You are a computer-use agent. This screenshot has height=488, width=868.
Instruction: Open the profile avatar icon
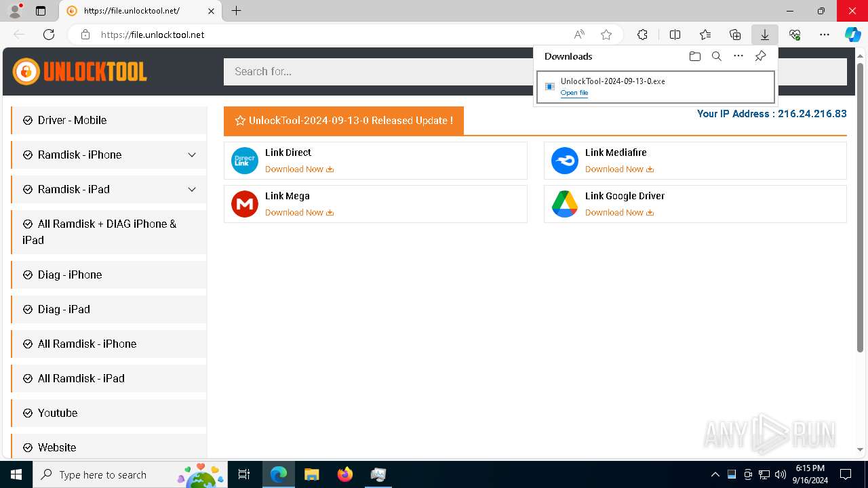click(x=14, y=11)
